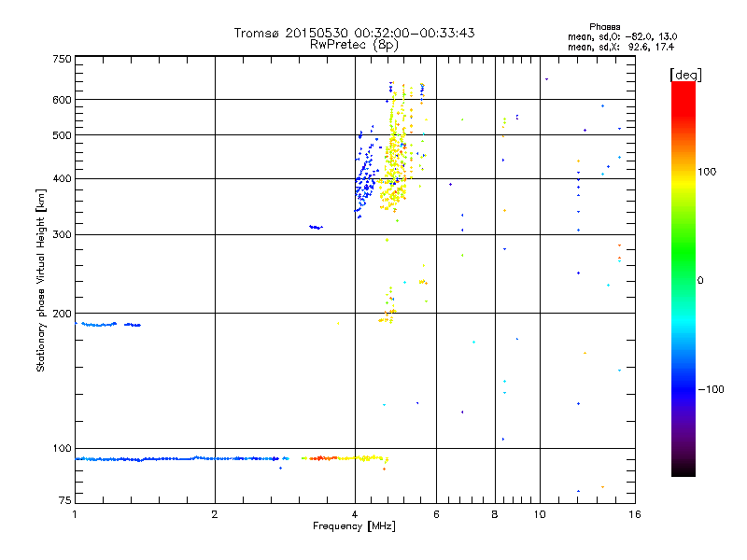Screen dimensions: 747x560
Task: Select the 'RwPretec (8p)' subtitle text
Action: [x=354, y=45]
